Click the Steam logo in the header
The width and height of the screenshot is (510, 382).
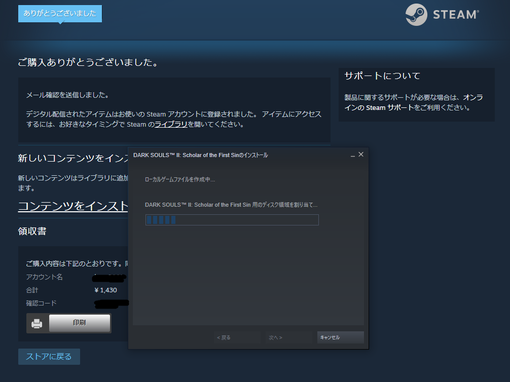(442, 15)
